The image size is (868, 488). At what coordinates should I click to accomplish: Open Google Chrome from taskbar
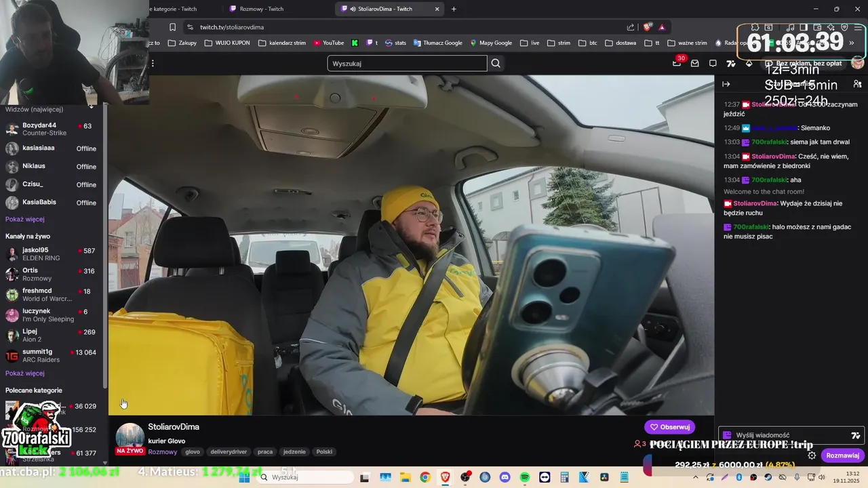coord(425,477)
